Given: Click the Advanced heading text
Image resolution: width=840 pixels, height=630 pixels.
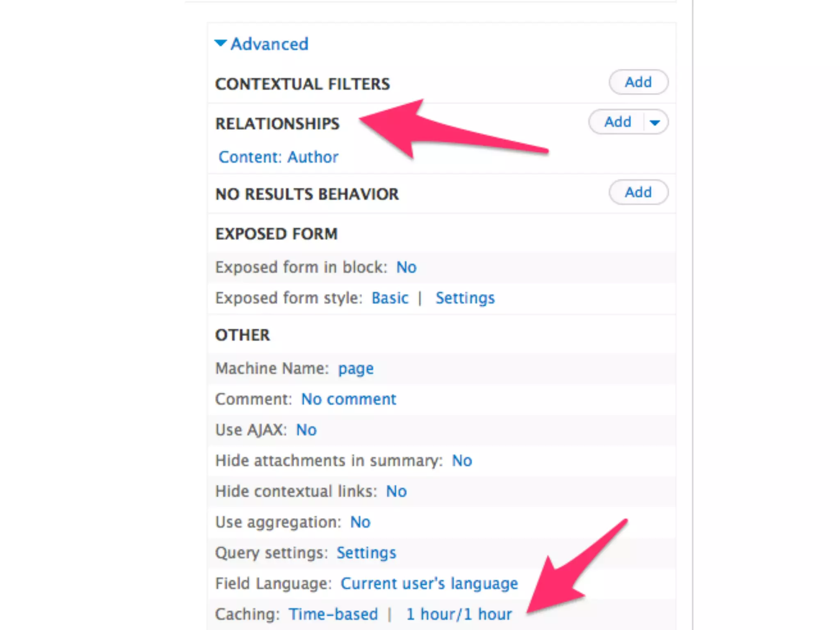Looking at the screenshot, I should (269, 44).
